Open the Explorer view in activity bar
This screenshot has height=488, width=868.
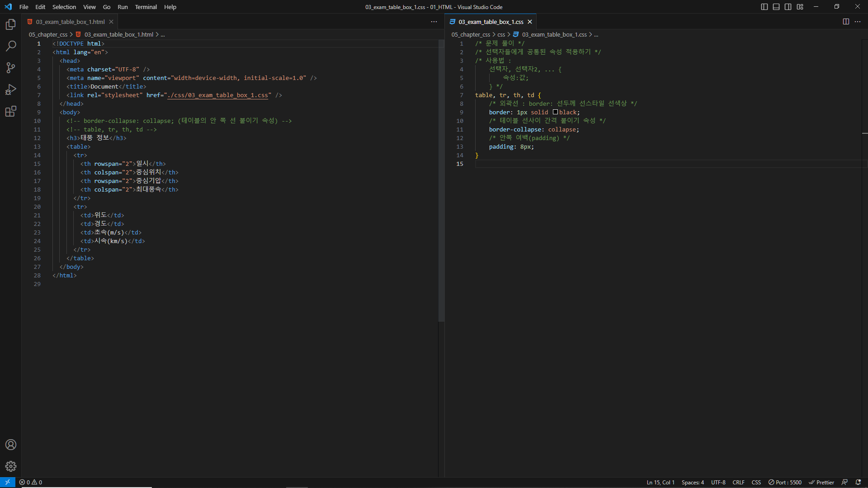(x=11, y=24)
